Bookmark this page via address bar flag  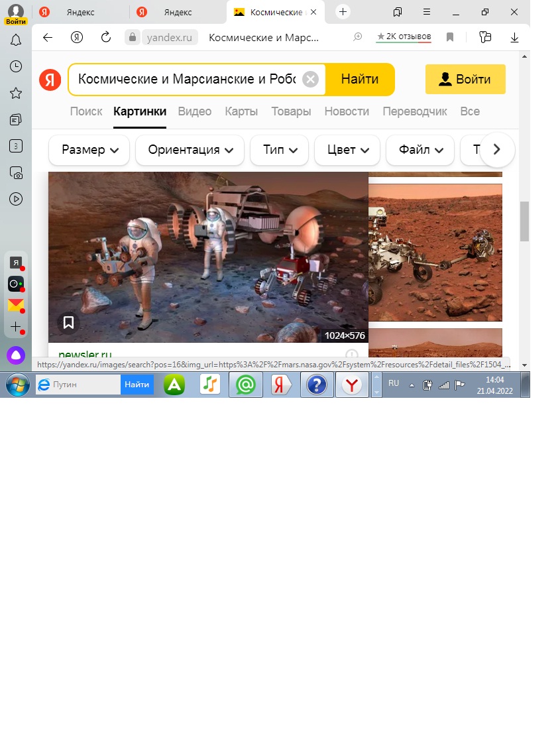[x=450, y=37]
